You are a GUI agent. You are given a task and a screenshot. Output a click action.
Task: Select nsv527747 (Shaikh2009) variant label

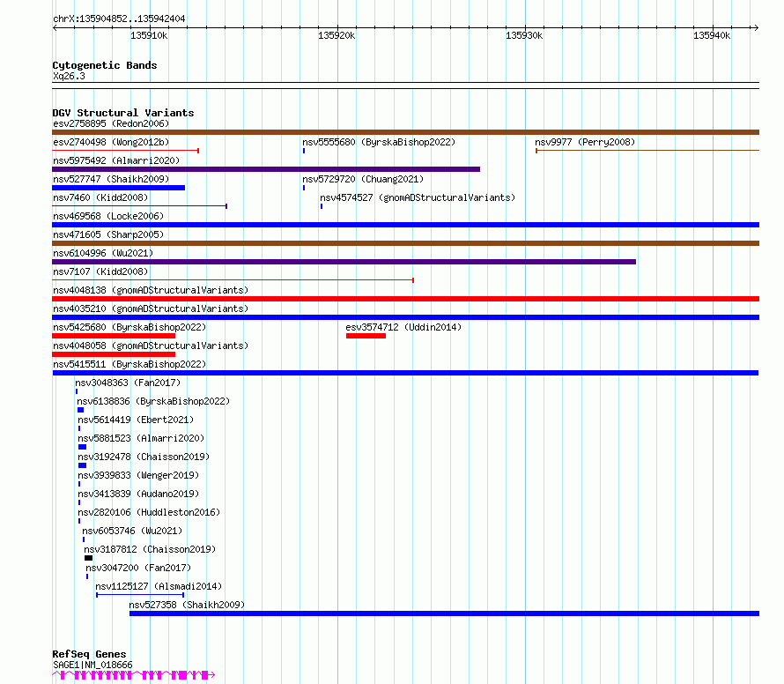[111, 179]
